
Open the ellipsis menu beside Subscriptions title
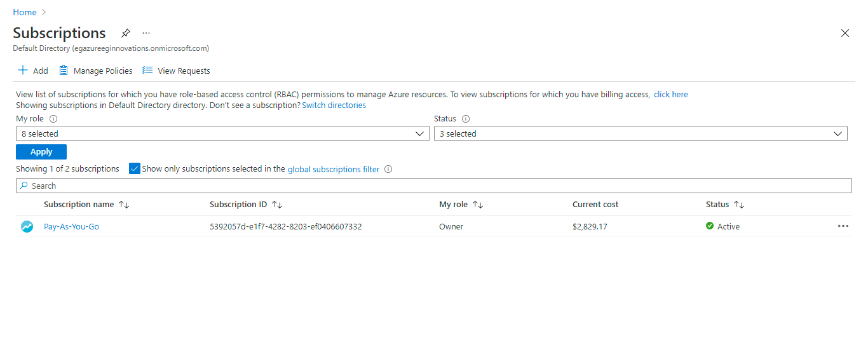pos(146,33)
